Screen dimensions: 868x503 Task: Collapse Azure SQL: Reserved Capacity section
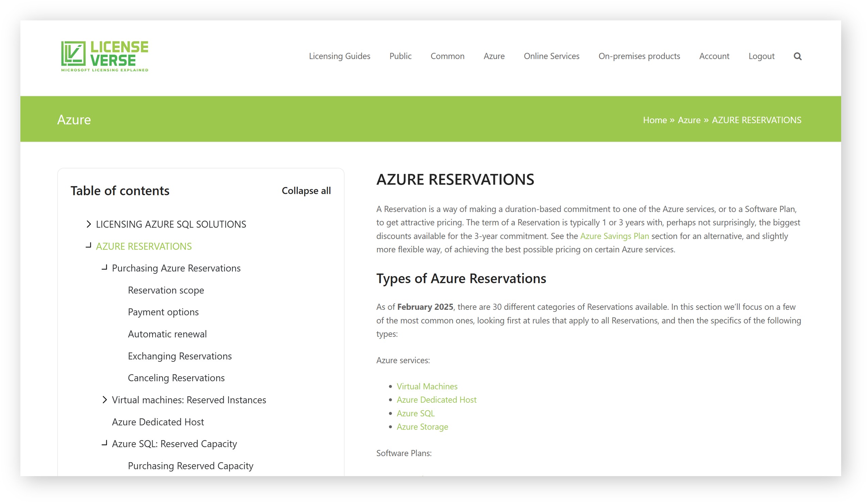(104, 443)
